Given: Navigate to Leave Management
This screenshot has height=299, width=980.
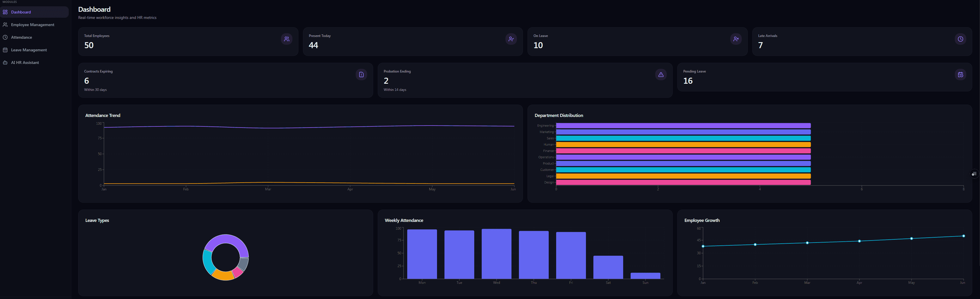Looking at the screenshot, I should [34, 50].
